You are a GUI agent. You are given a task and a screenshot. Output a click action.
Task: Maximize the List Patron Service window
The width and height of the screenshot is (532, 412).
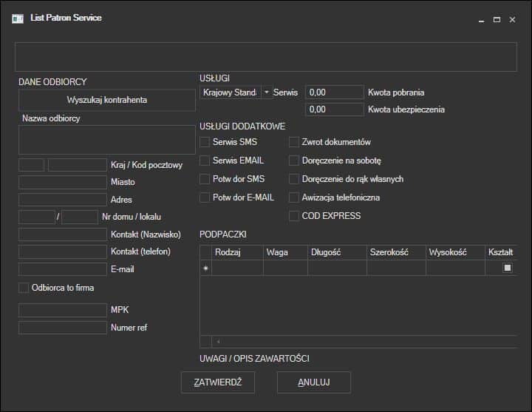[x=497, y=20]
